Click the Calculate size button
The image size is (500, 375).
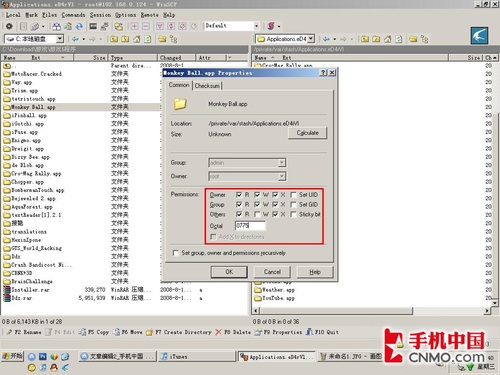pos(307,133)
